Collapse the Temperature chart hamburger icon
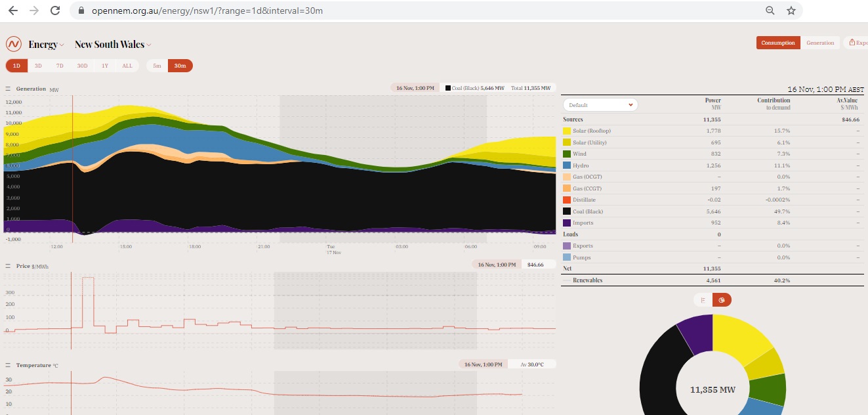The width and height of the screenshot is (868, 415). 9,365
